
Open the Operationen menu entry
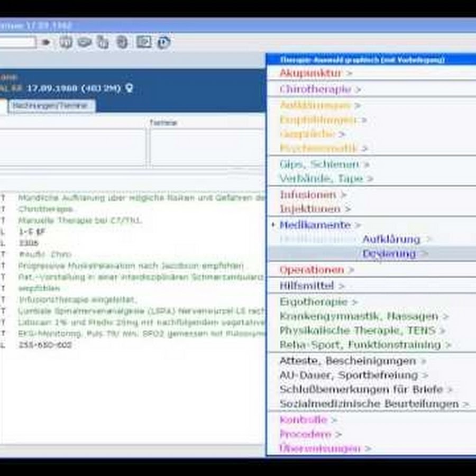(312, 270)
